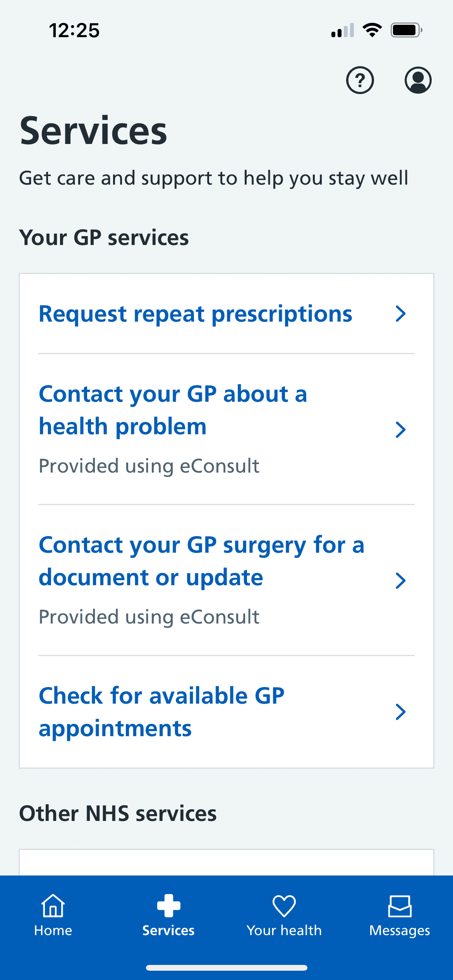Image resolution: width=453 pixels, height=980 pixels.
Task: Switch to the Messages tab label
Action: (x=400, y=931)
